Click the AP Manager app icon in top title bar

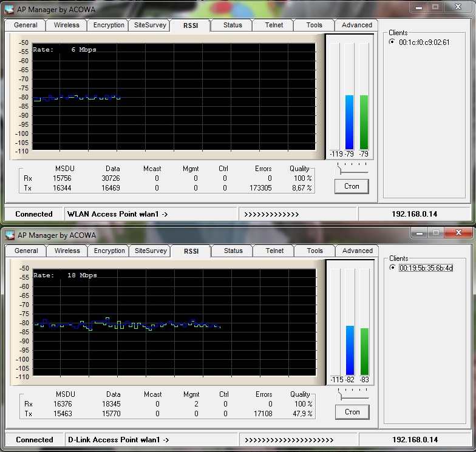click(x=9, y=10)
